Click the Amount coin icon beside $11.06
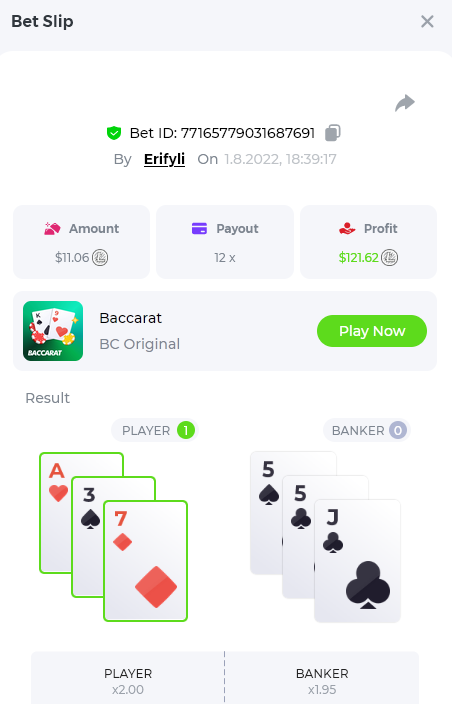 100,258
